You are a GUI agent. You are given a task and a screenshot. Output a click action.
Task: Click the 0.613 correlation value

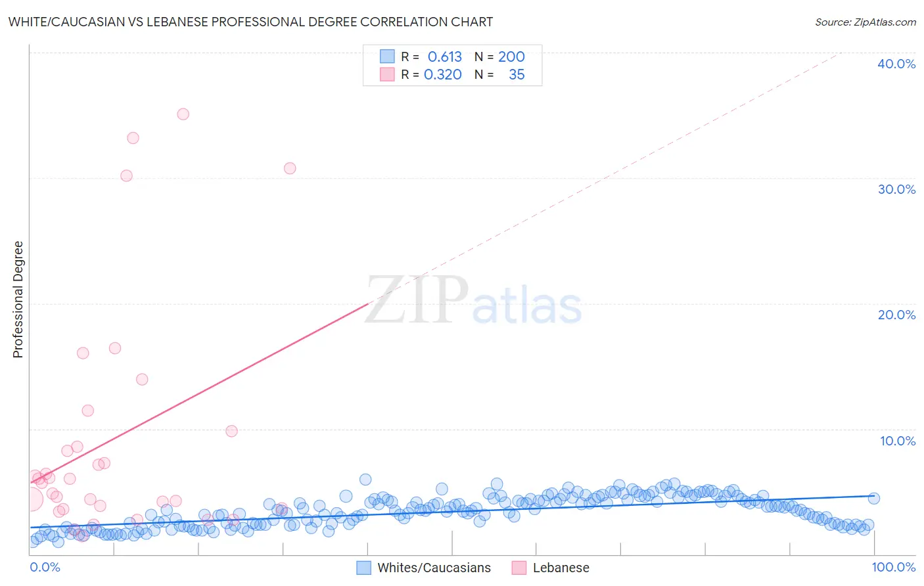coord(445,56)
